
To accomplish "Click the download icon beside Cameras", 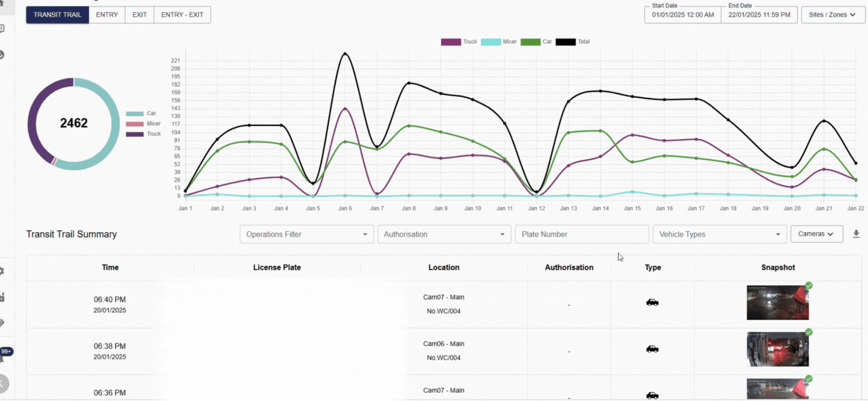I will 856,234.
